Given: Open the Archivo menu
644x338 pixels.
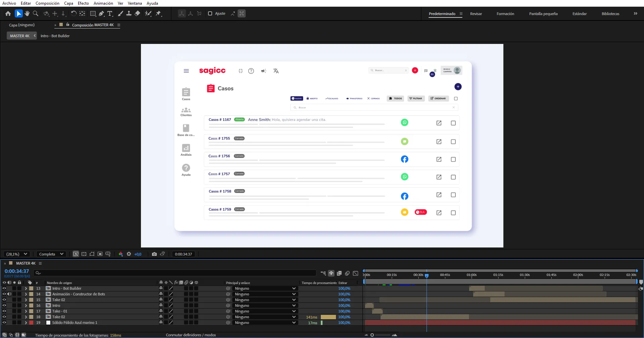Looking at the screenshot, I should (9, 3).
